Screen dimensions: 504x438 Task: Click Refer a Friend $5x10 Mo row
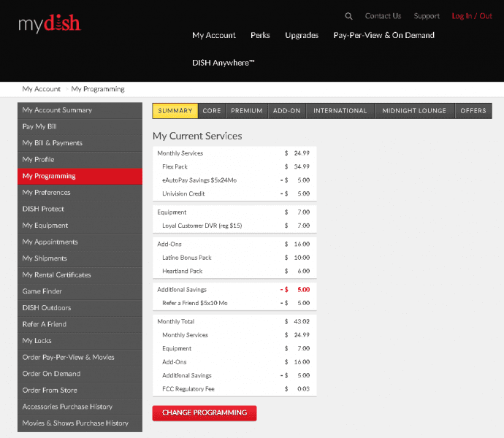pyautogui.click(x=234, y=303)
